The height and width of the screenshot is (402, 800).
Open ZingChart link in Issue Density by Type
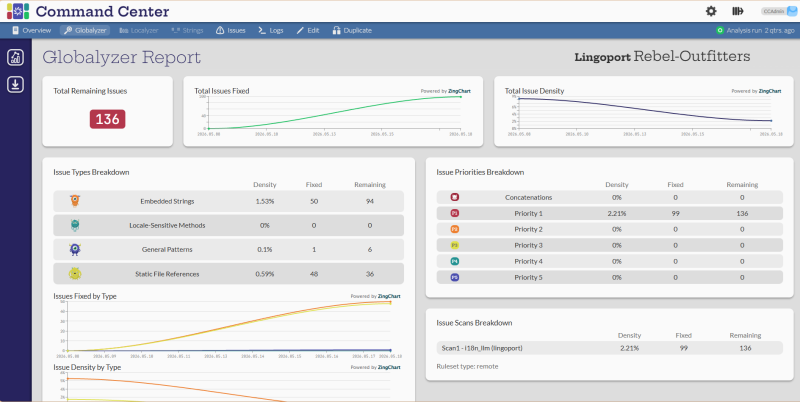click(389, 367)
